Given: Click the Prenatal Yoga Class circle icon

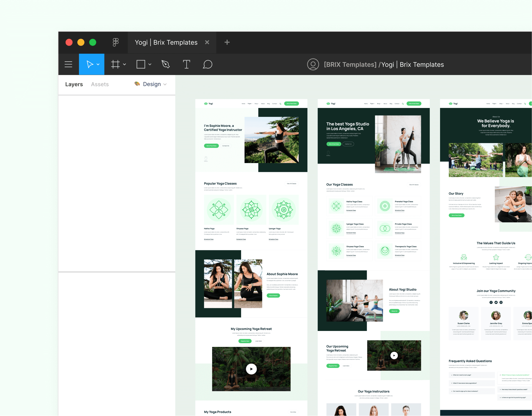Looking at the screenshot, I should click(385, 206).
